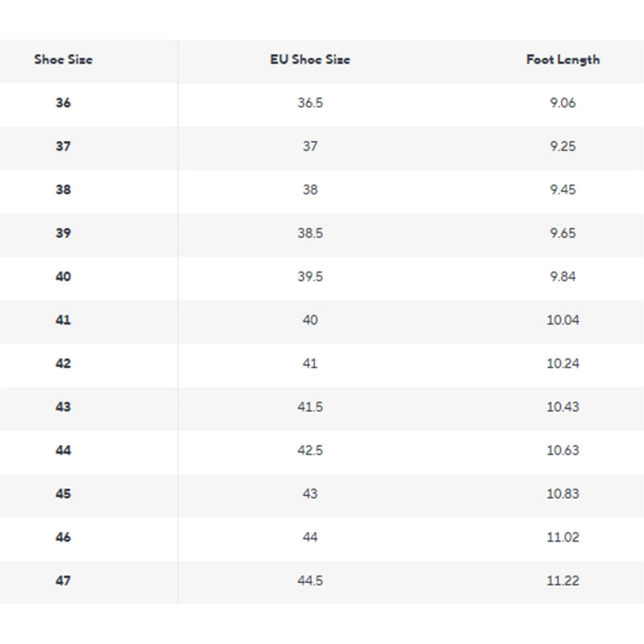Click the Shoe Size column header
The height and width of the screenshot is (644, 644).
click(x=63, y=60)
